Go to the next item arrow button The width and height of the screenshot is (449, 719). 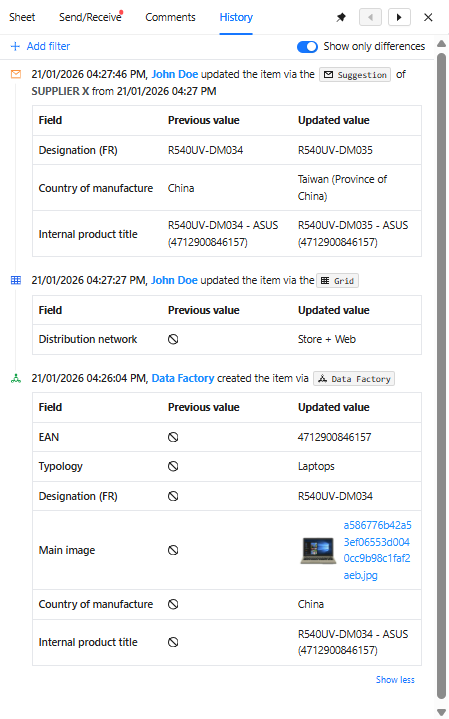399,17
